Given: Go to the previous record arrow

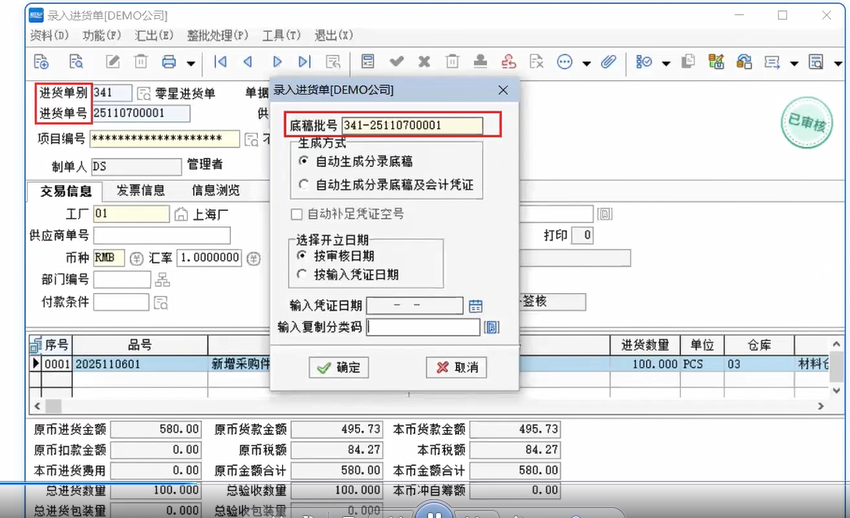Looking at the screenshot, I should click(248, 62).
